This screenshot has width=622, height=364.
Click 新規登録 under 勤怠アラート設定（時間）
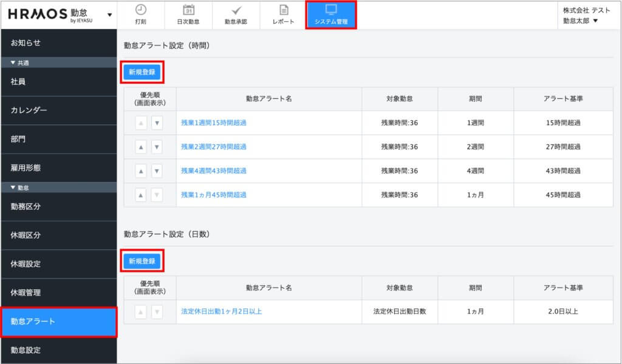(x=142, y=72)
